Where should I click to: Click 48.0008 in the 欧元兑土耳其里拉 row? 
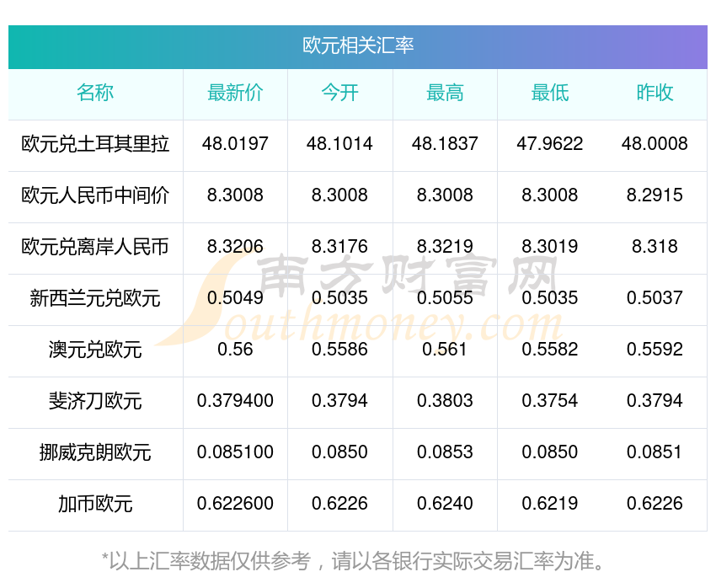click(655, 144)
